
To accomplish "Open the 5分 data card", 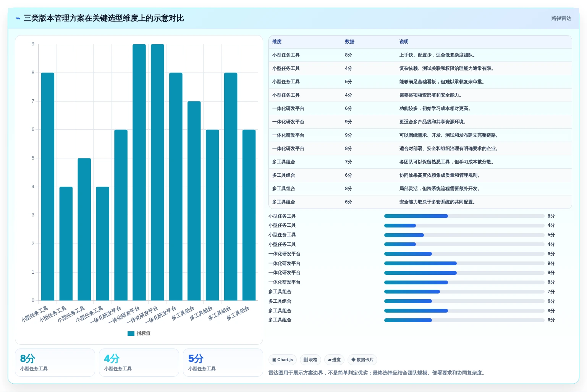I will 223,363.
